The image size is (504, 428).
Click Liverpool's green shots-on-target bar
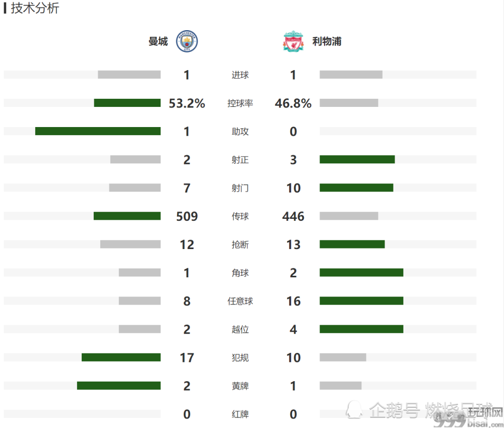click(357, 159)
